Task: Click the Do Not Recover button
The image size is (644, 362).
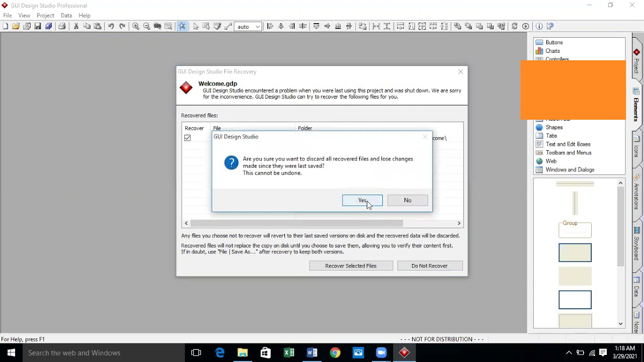Action: [429, 266]
